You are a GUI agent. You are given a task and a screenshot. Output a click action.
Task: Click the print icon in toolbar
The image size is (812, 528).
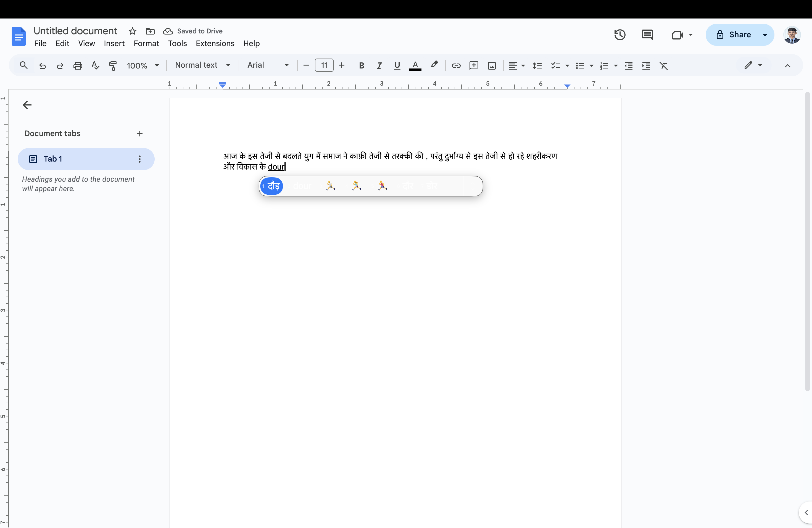(78, 65)
